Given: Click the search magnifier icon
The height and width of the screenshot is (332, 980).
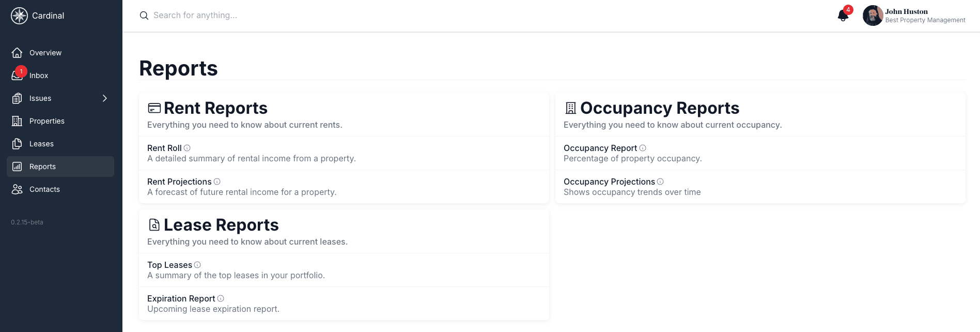Looking at the screenshot, I should (x=144, y=16).
